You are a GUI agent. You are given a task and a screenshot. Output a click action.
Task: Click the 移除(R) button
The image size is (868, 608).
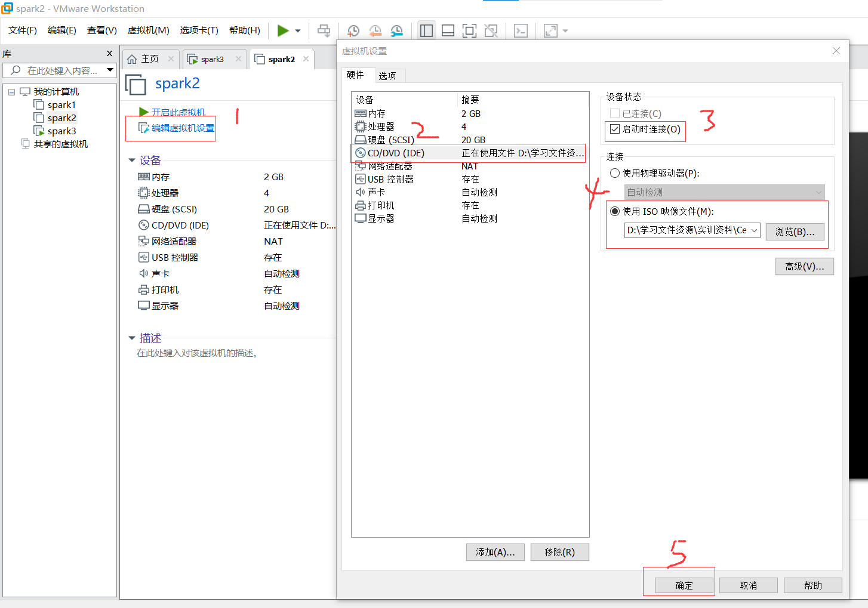(x=559, y=552)
